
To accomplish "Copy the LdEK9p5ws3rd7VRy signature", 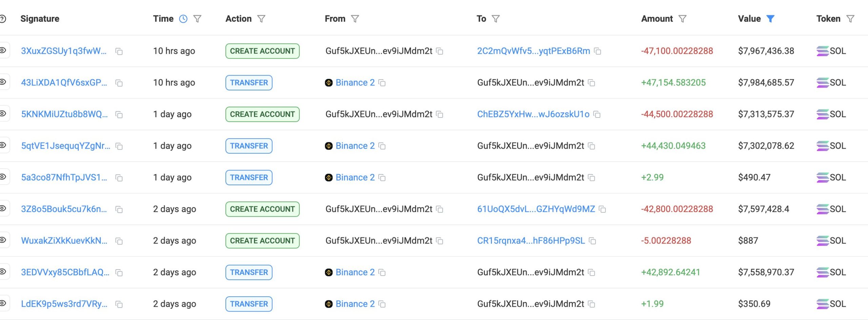I will tap(119, 304).
